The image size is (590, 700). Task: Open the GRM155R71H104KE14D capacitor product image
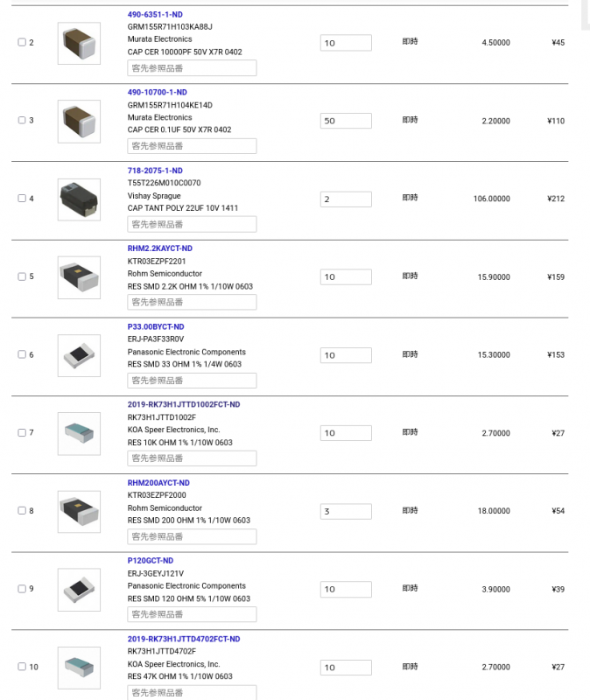click(79, 121)
